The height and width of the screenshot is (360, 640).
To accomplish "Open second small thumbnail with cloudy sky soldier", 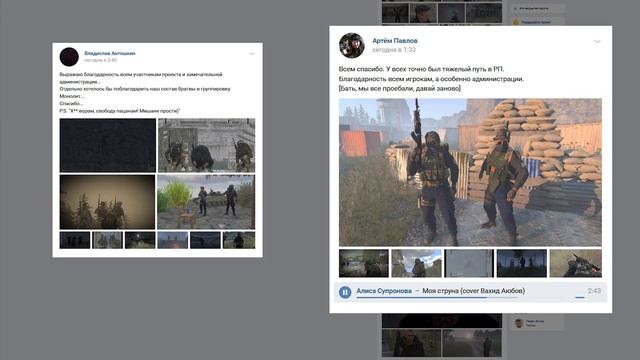I will [x=416, y=263].
